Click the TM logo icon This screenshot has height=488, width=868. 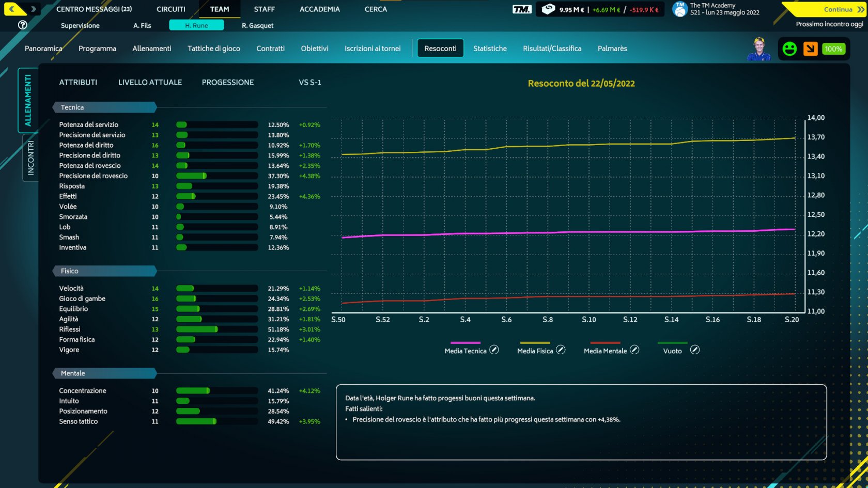coord(521,9)
